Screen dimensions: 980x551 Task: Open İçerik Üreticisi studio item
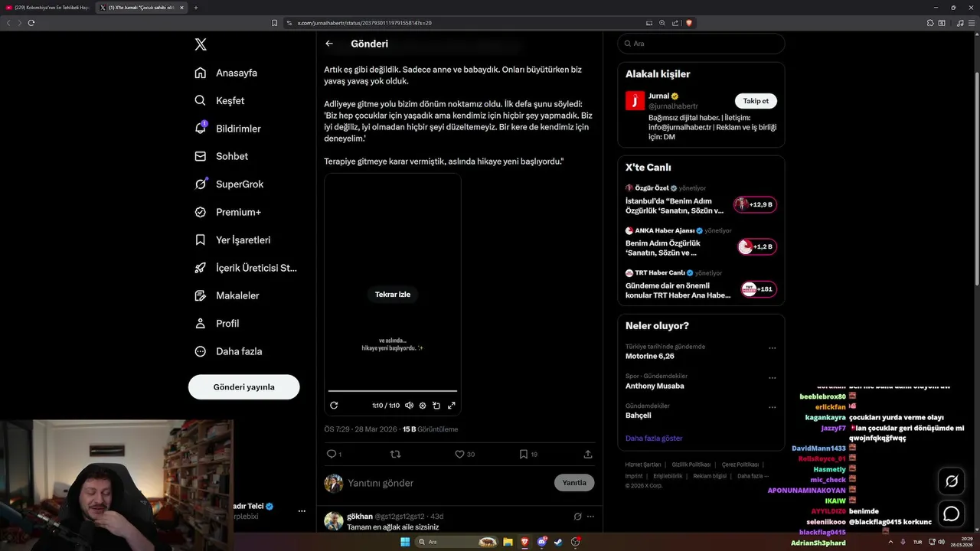tap(246, 268)
